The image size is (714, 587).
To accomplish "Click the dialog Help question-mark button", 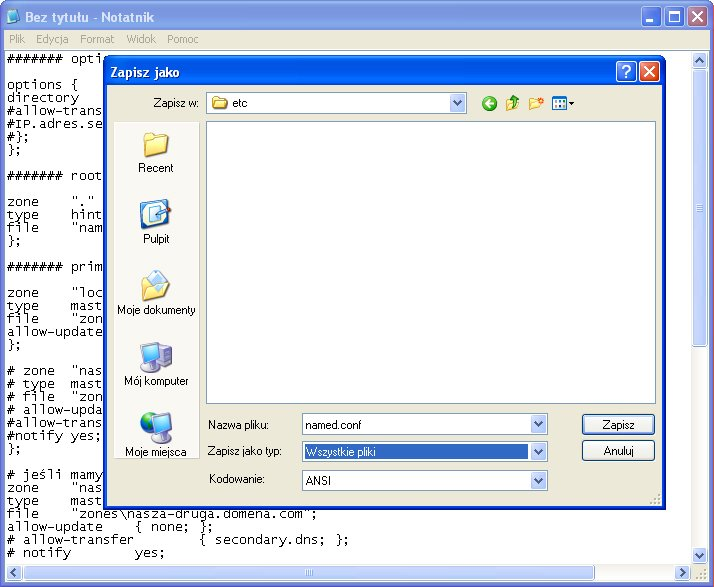I will click(x=626, y=71).
